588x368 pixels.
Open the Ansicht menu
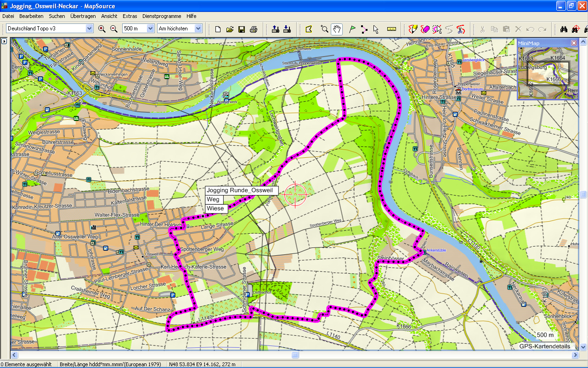pos(109,16)
